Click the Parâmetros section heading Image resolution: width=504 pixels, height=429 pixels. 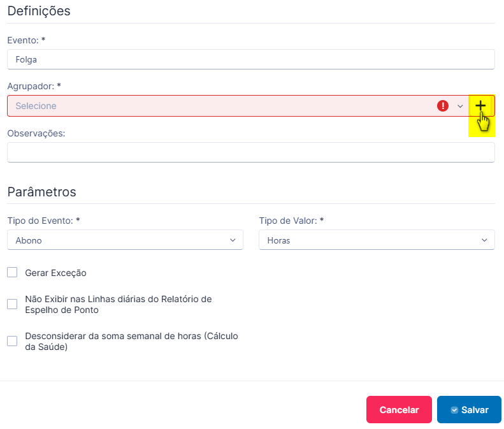pos(42,192)
